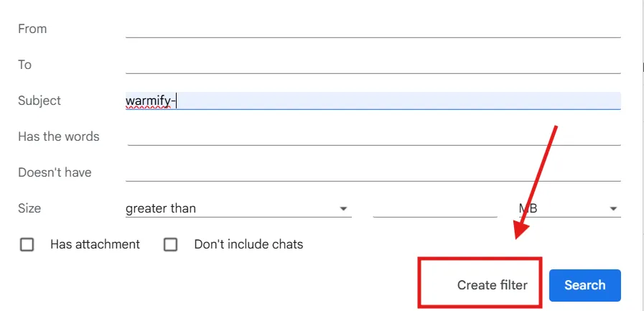Click the Create filter button
Image resolution: width=644 pixels, height=311 pixels.
pos(492,284)
